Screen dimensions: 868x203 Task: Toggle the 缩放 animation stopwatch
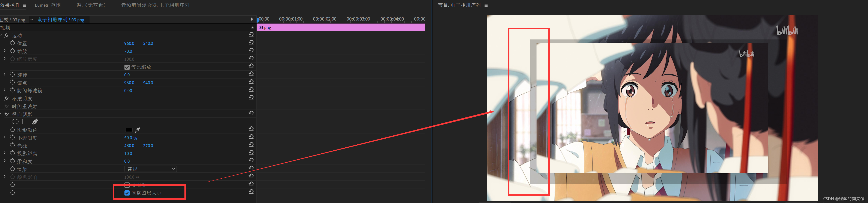(x=12, y=51)
